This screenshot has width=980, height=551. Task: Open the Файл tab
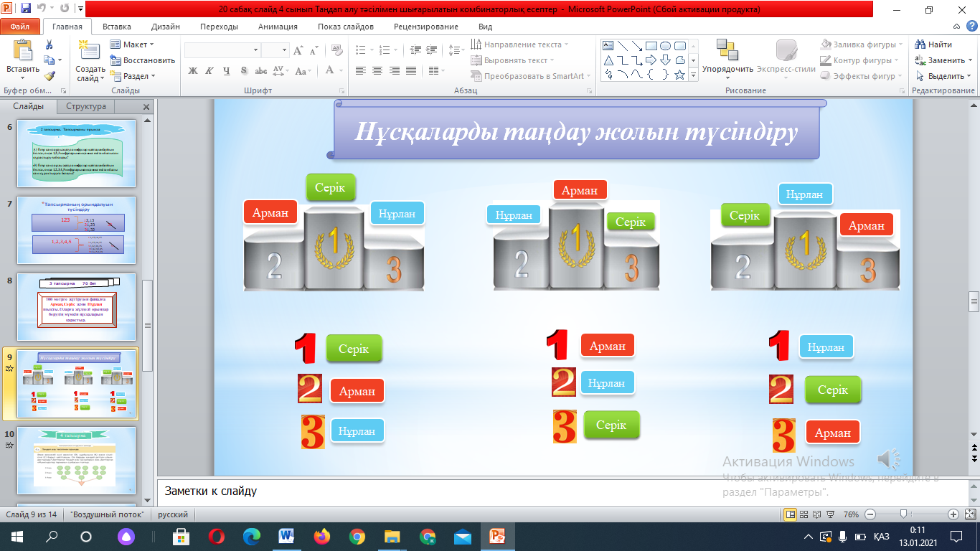point(20,27)
